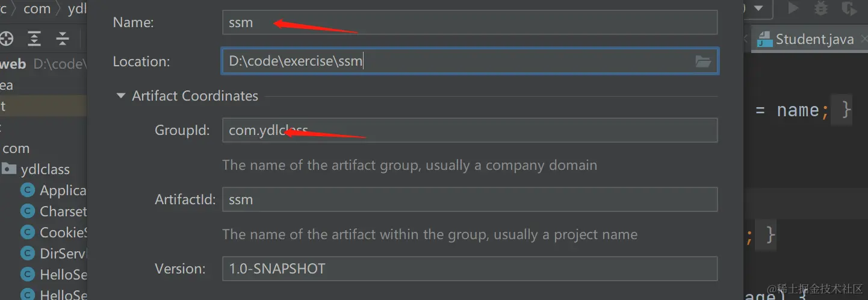Screen dimensions: 868x300
Task: Click the com breadcrumb in the navigation bar
Action: [x=37, y=8]
